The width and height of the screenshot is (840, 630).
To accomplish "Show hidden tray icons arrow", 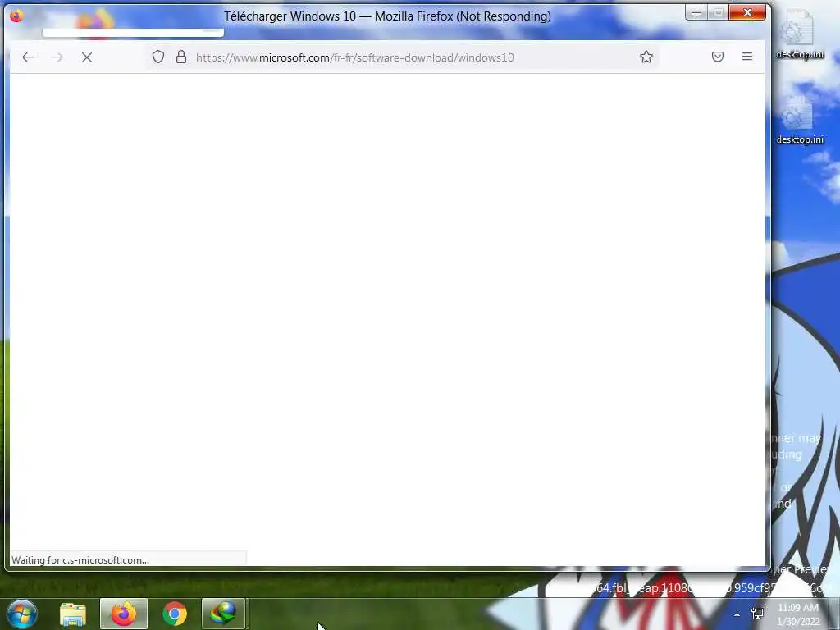I will 737,614.
